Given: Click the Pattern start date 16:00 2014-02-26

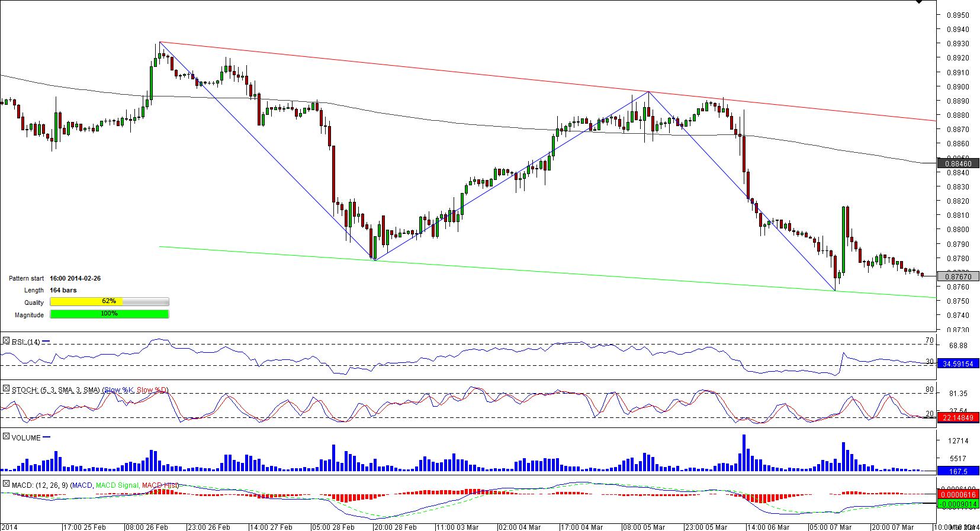Looking at the screenshot, I should (x=75, y=278).
